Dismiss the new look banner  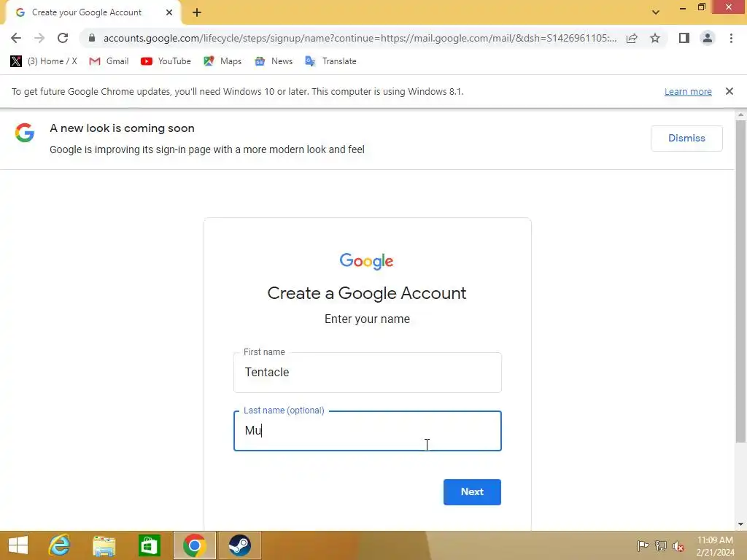pyautogui.click(x=686, y=138)
